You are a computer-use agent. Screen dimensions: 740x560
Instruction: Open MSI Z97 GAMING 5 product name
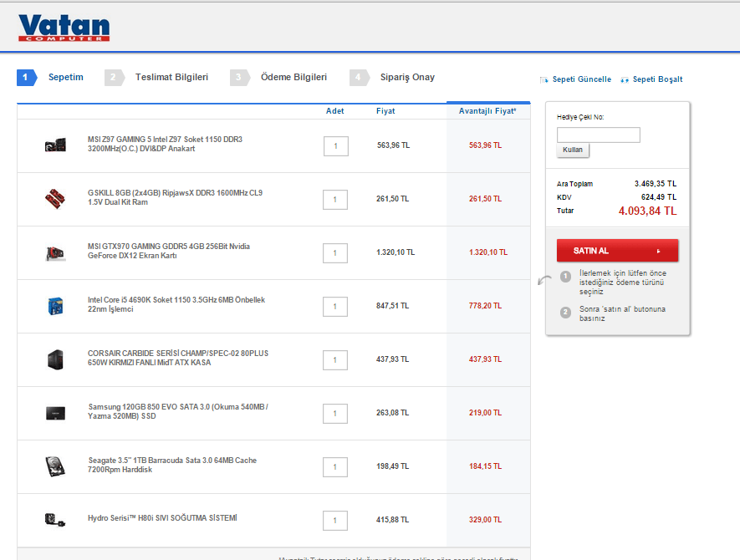pyautogui.click(x=166, y=144)
